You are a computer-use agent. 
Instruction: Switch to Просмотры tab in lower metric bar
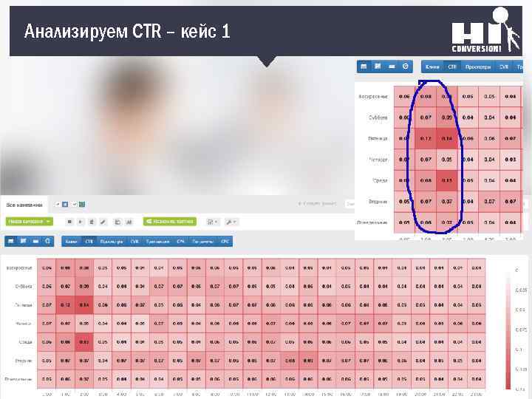(x=112, y=242)
